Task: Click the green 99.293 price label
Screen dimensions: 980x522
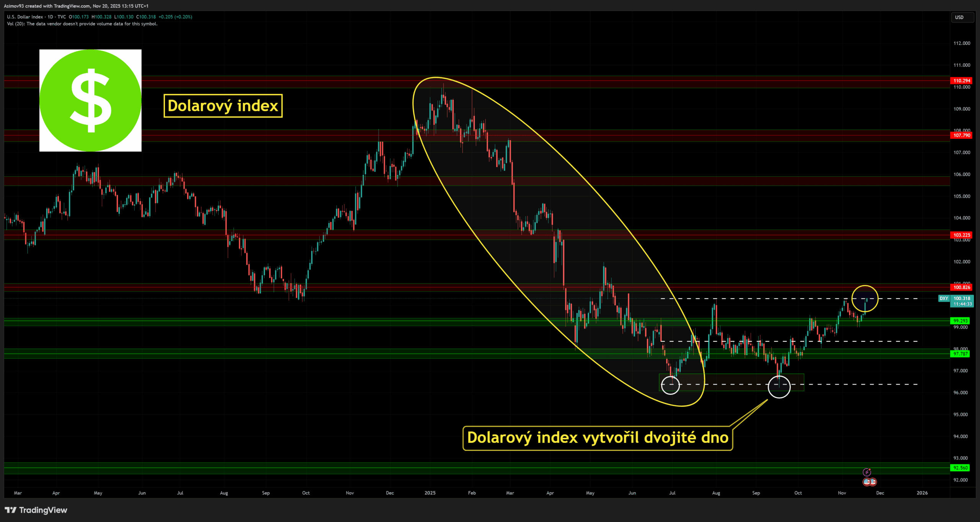Action: pyautogui.click(x=960, y=321)
